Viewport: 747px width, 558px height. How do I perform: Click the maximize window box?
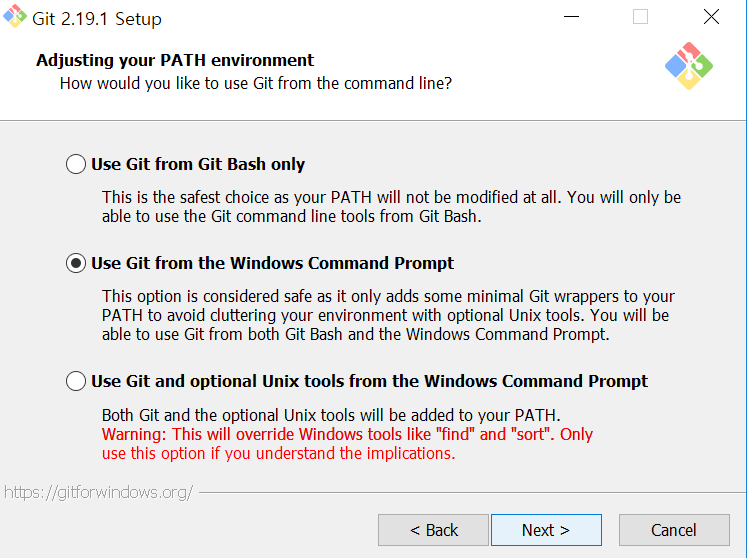point(640,17)
